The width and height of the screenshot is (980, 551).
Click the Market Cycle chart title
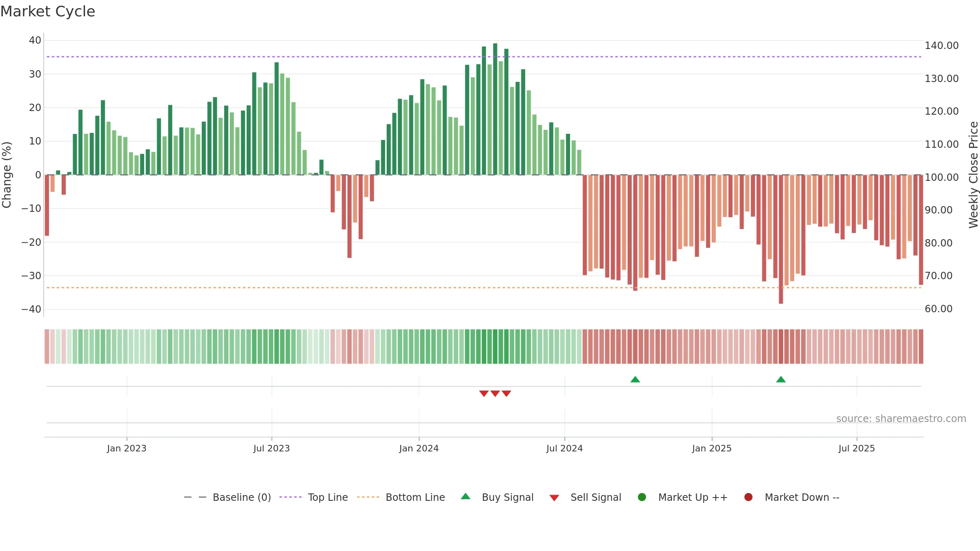[x=48, y=11]
